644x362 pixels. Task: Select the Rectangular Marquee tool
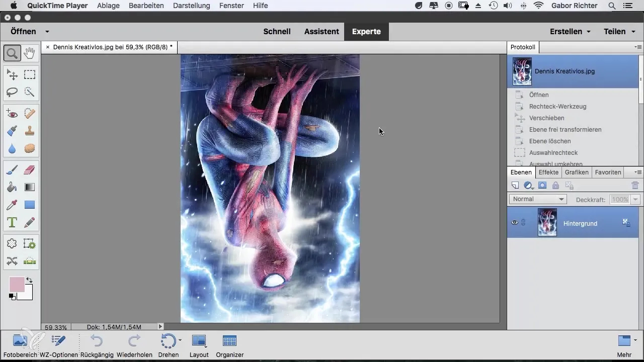coord(30,75)
